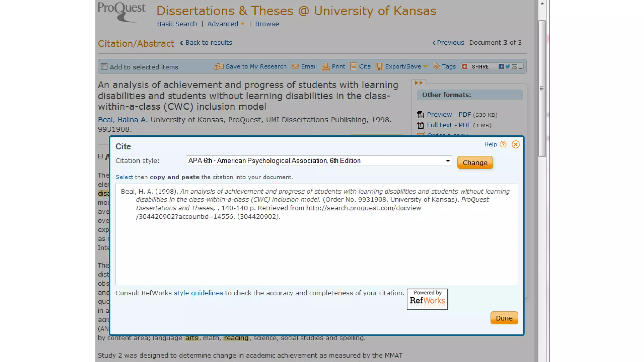Image resolution: width=644 pixels, height=362 pixels.
Task: Click the Email envelope icon
Action: 295,67
